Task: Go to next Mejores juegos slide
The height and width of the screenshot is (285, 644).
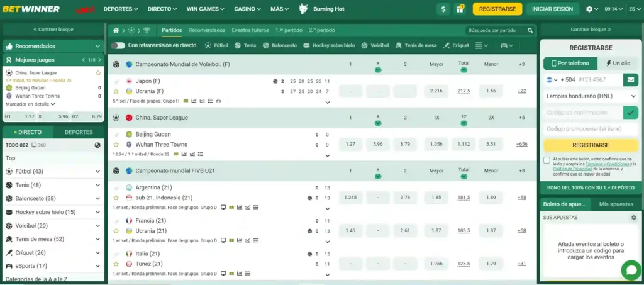Action: tap(99, 60)
